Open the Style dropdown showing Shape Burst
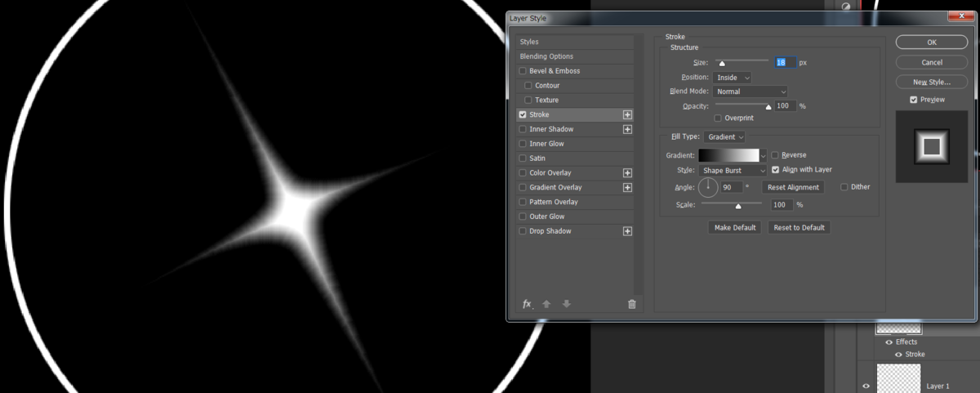 pyautogui.click(x=733, y=170)
